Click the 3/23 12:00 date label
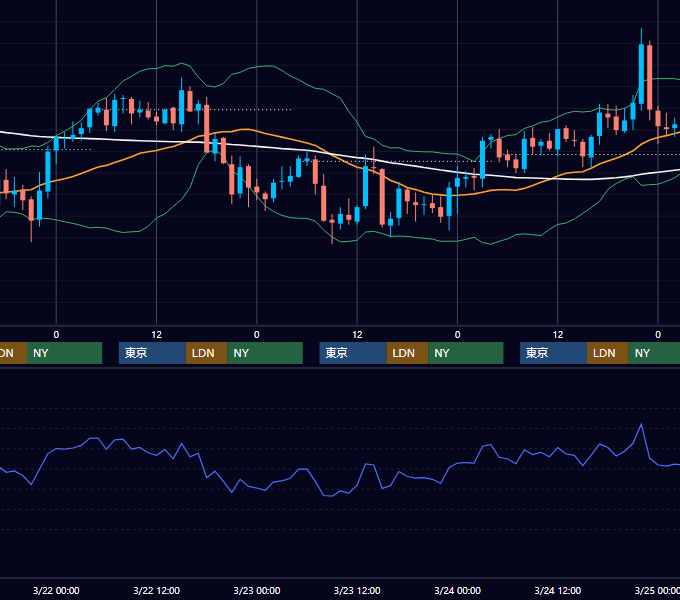The height and width of the screenshot is (600, 680). click(x=357, y=590)
